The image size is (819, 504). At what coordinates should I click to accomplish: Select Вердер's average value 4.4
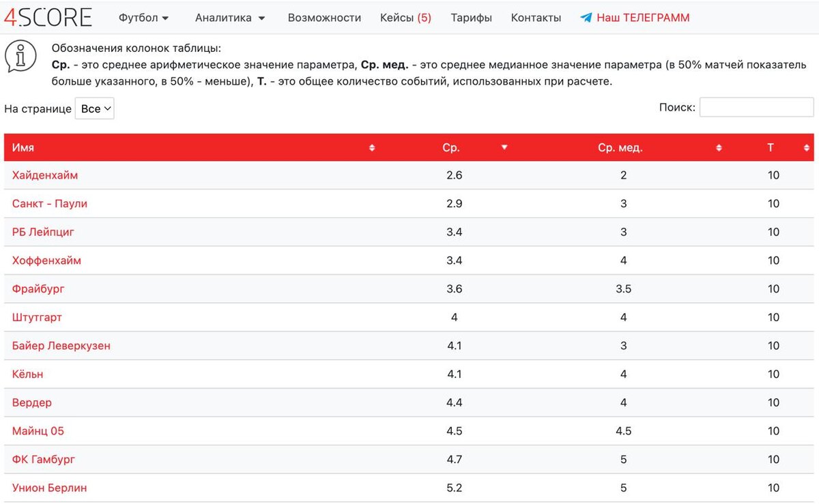point(454,403)
